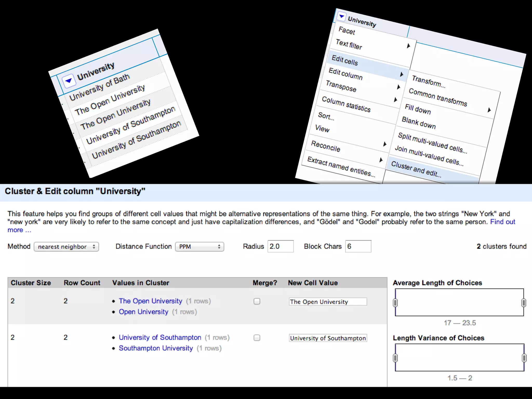The width and height of the screenshot is (532, 399).
Task: Select Text filter from column menu
Action: (x=349, y=44)
